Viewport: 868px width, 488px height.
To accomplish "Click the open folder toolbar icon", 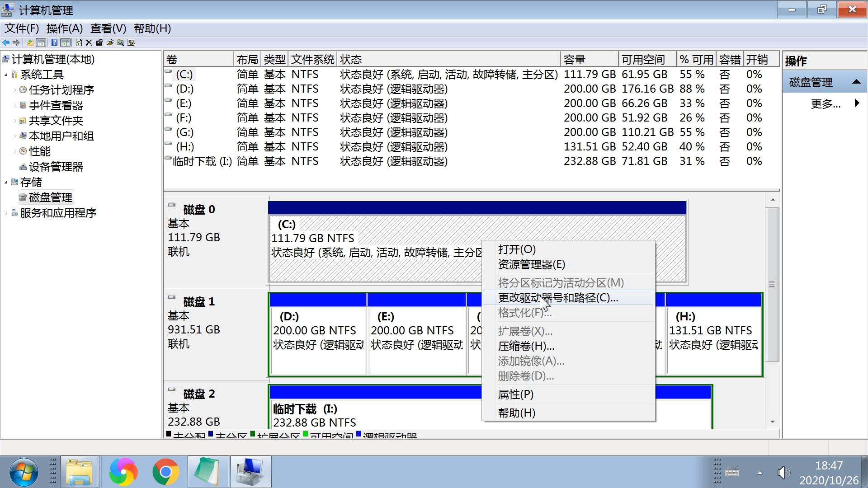I will pyautogui.click(x=110, y=42).
